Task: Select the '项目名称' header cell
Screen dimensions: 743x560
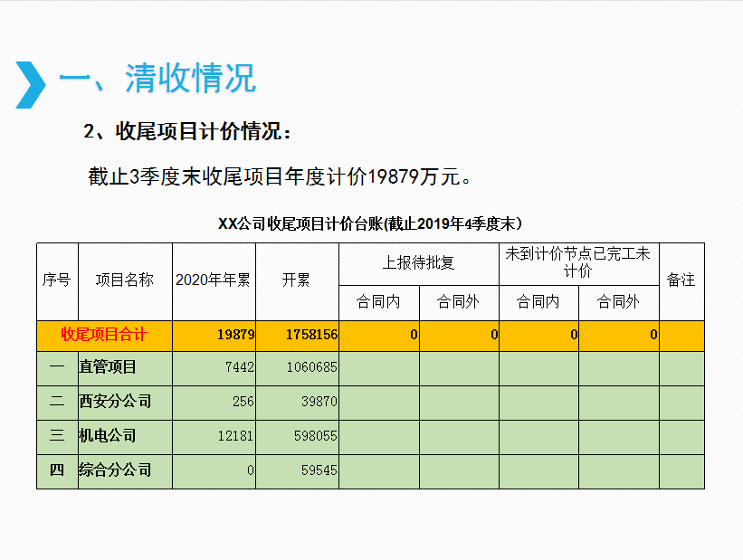Action: click(125, 281)
